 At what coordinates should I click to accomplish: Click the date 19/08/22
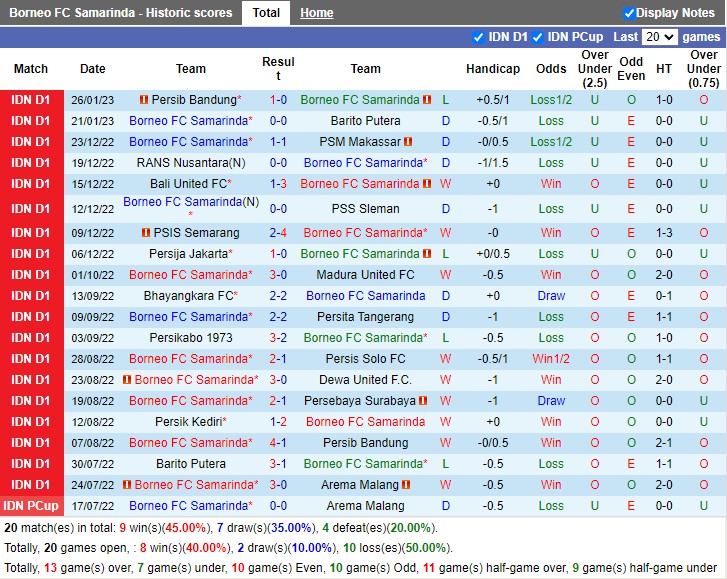(93, 401)
